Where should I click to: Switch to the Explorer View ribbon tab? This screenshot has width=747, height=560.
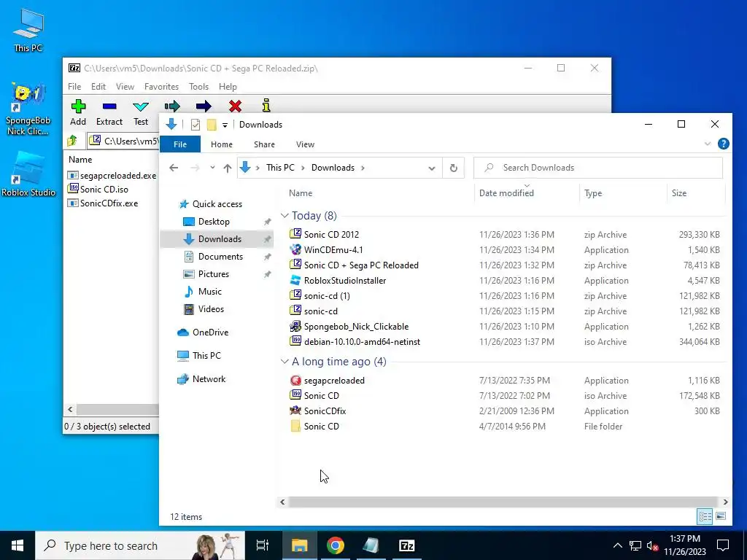coord(305,144)
